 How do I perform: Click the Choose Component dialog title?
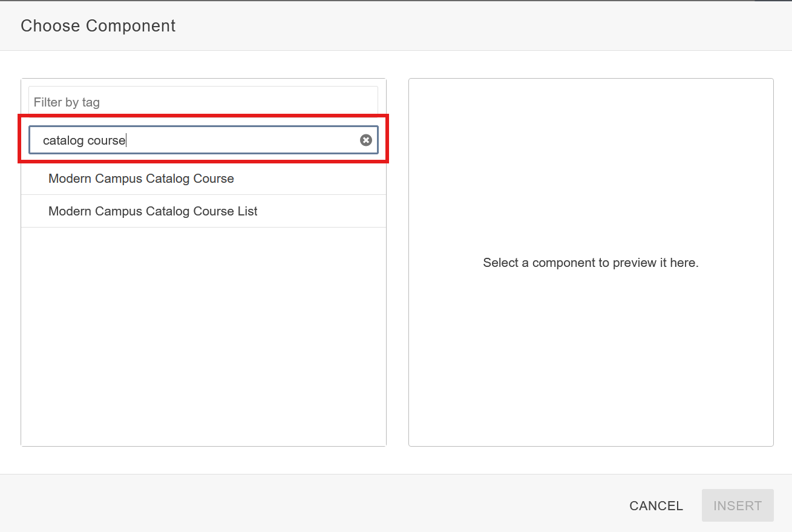(98, 26)
